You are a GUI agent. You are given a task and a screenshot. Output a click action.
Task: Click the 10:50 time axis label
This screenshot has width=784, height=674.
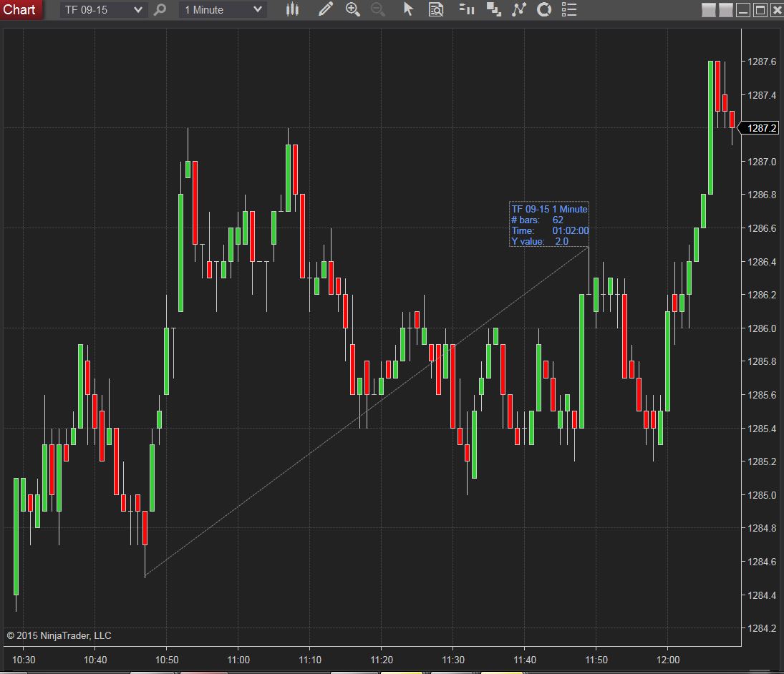coord(167,660)
